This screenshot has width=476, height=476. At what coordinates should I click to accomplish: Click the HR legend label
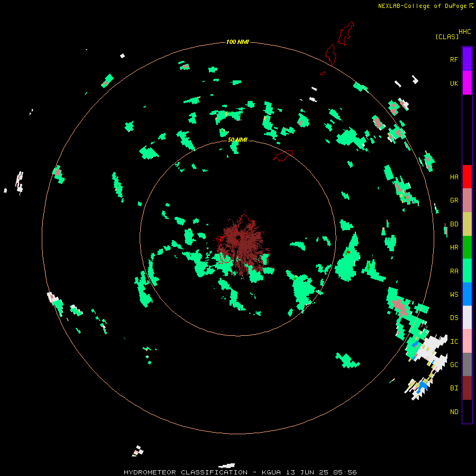coord(454,248)
